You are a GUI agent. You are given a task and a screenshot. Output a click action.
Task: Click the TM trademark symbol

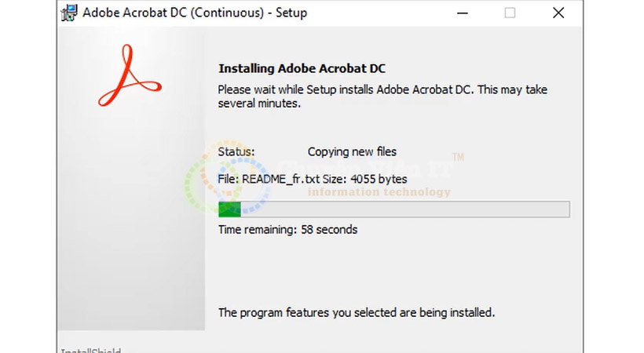tap(458, 157)
